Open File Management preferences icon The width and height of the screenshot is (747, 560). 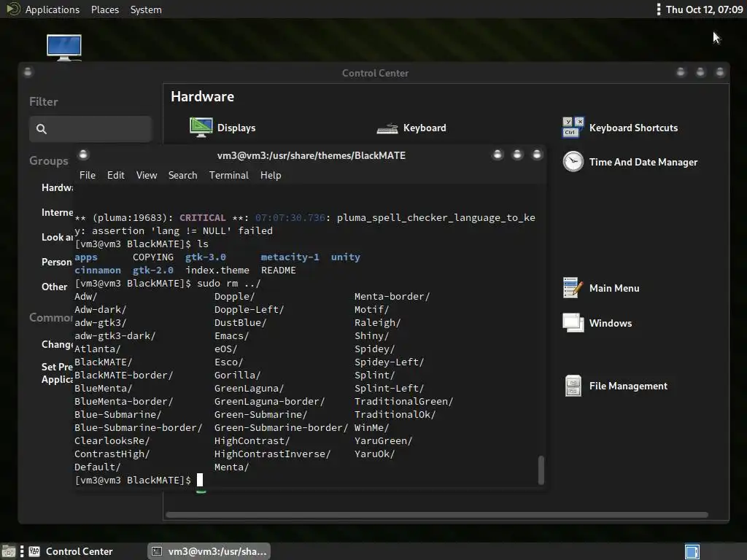point(573,386)
